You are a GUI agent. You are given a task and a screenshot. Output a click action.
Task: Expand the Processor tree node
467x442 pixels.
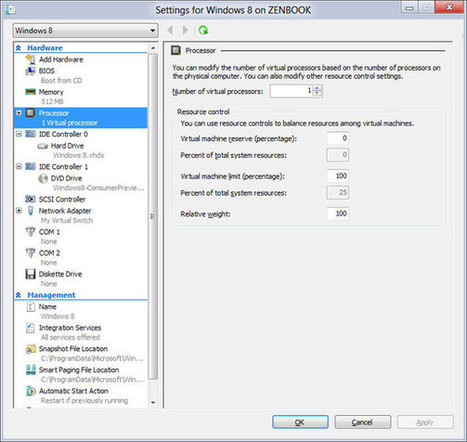(x=19, y=113)
